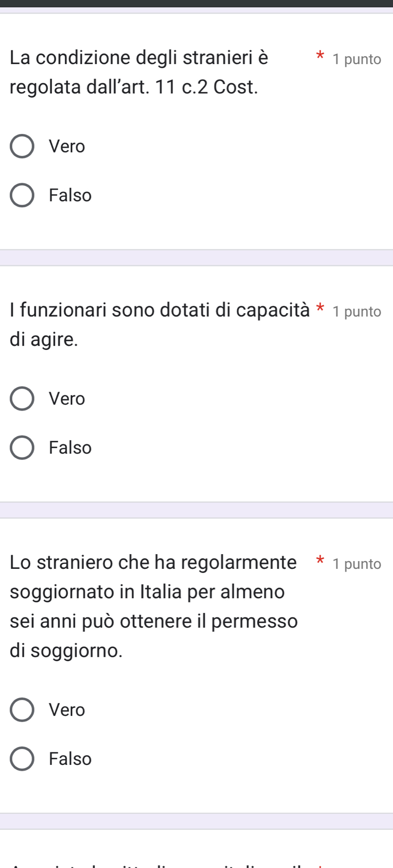This screenshot has width=393, height=868.
Task: Mark Falso radio circle for permesso di soggiorno question
Action: tap(22, 759)
